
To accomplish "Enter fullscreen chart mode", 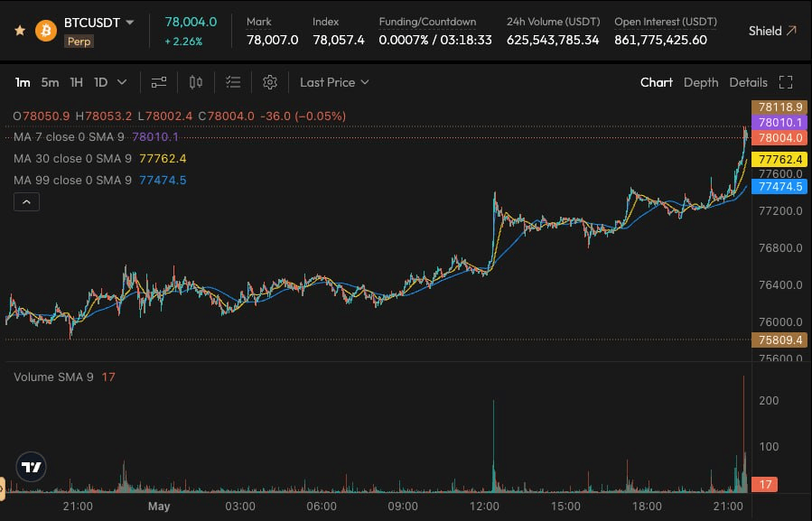I will 786,82.
